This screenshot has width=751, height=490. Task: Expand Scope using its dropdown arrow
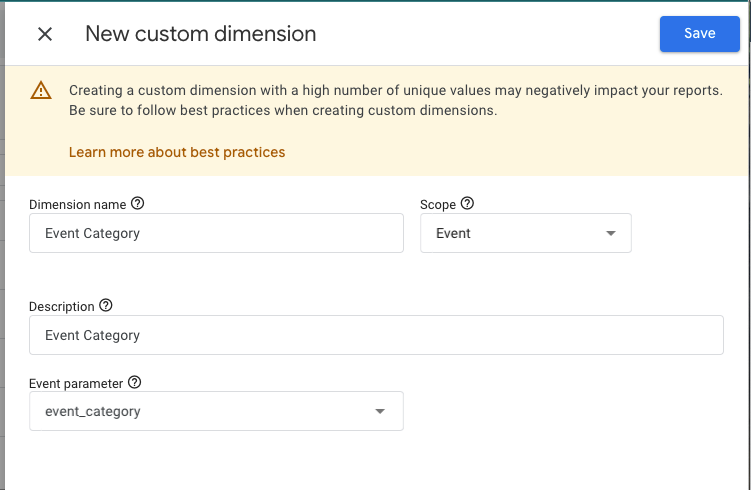(611, 233)
